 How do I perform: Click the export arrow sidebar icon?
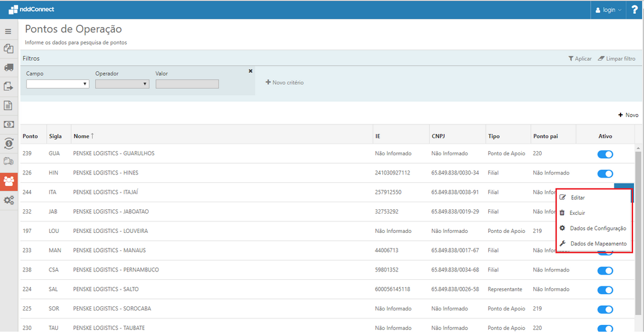pyautogui.click(x=8, y=87)
